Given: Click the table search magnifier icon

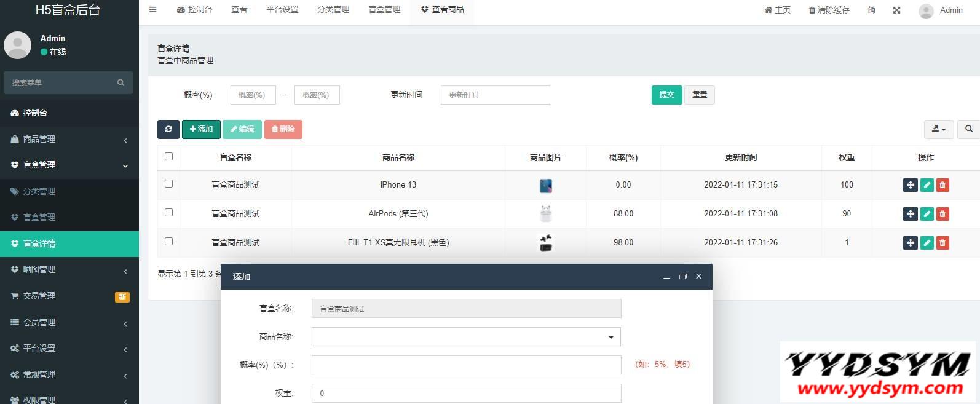Looking at the screenshot, I should 968,129.
